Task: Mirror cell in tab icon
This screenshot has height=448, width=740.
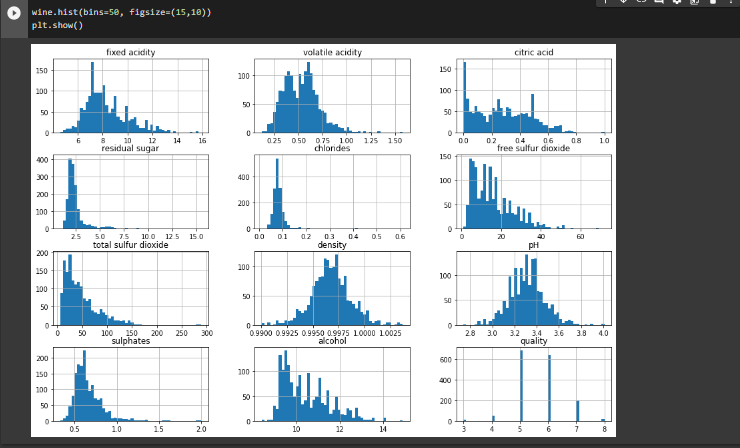Action: 695,2
